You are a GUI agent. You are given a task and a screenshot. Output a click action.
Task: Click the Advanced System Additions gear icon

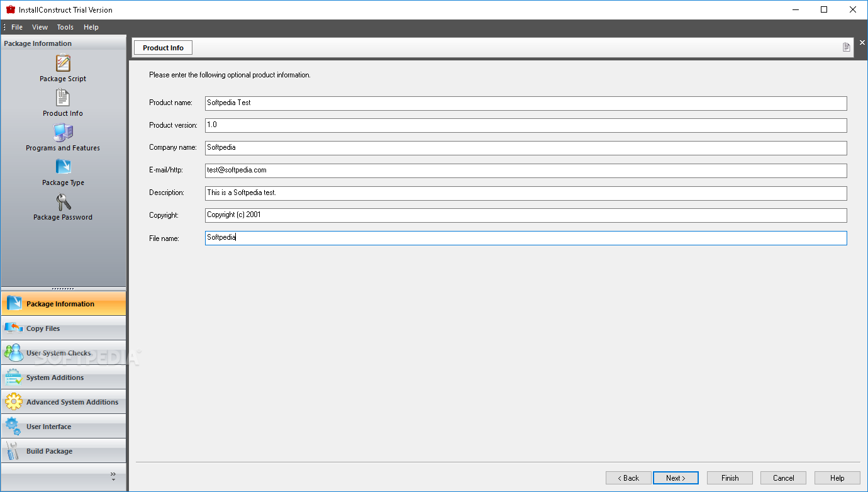pos(13,402)
